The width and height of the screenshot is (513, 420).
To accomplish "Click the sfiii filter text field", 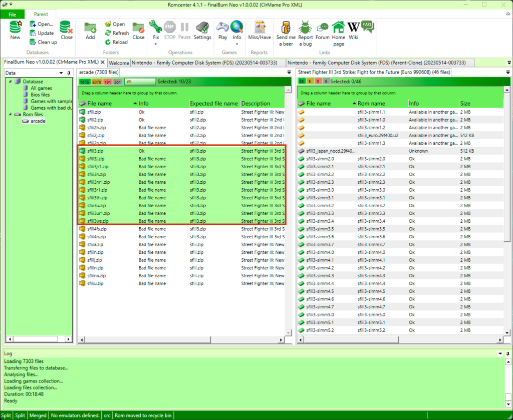I will coord(140,82).
